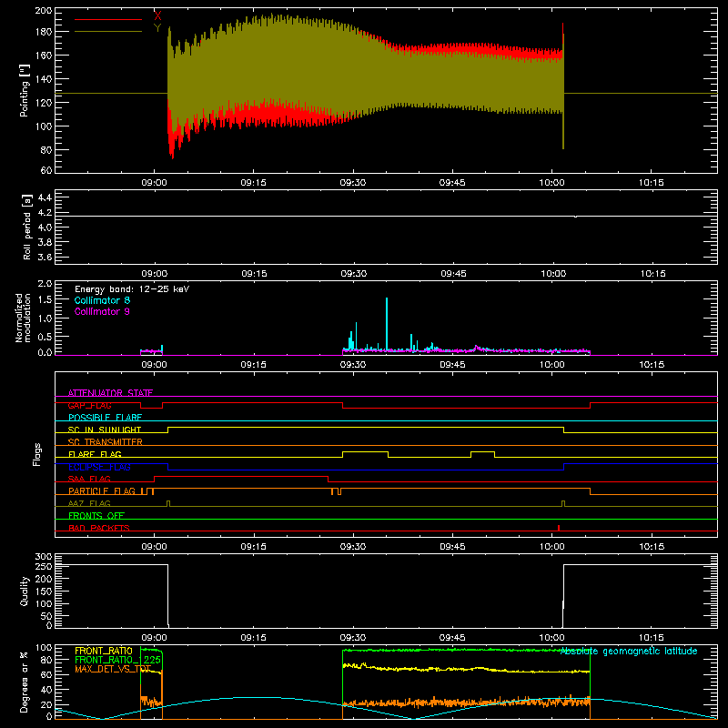Click the "Pointing" vertical axis title
Screen dimensions: 728x728
click(x=25, y=90)
